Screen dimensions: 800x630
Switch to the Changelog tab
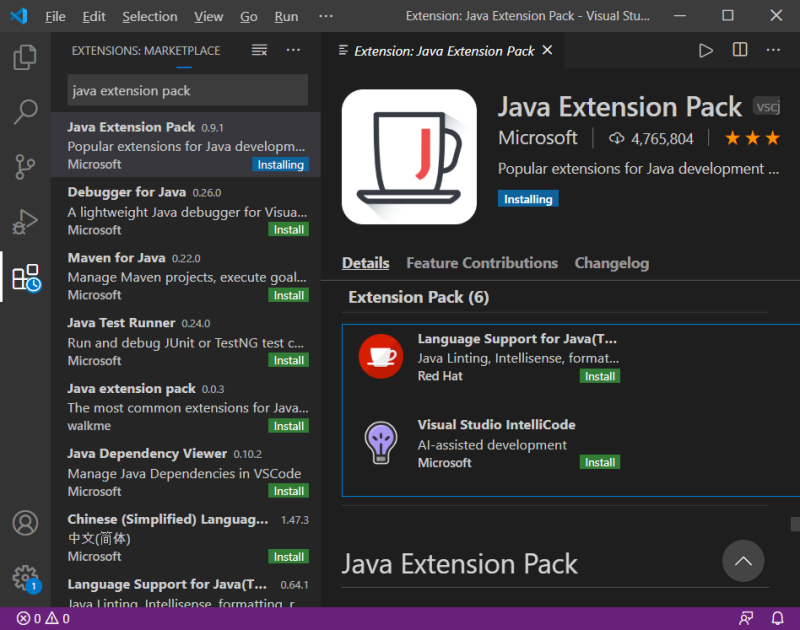coord(612,263)
